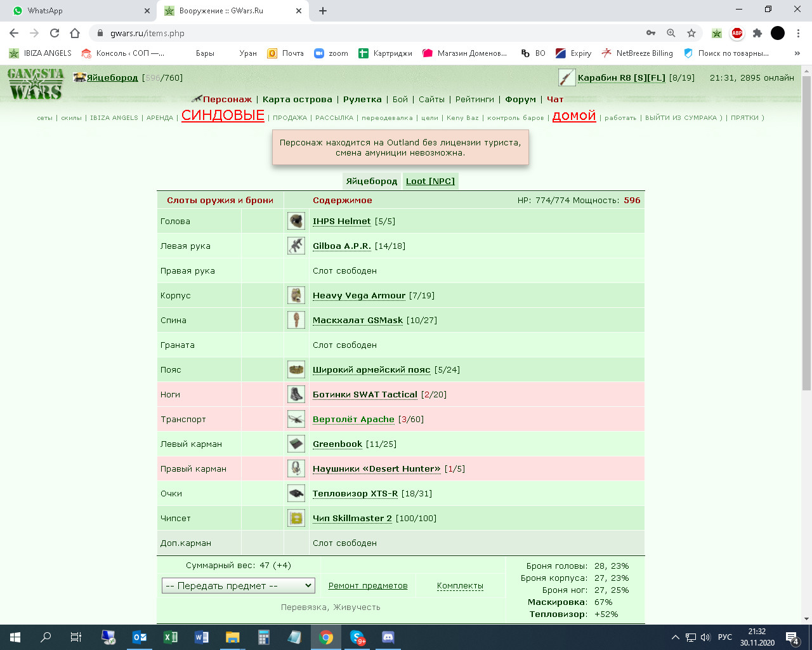
Task: Click the Чип Skillmaster 2 chip icon
Action: (296, 518)
